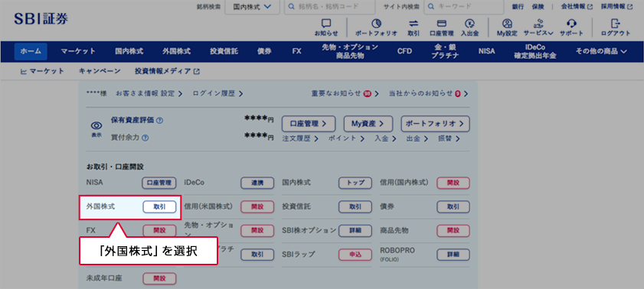Click search icon in 銘柄名 field

(x=292, y=7)
